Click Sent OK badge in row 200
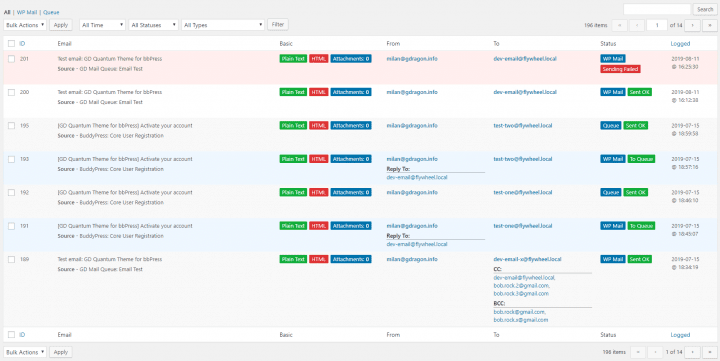Image resolution: width=720 pixels, height=361 pixels. point(639,92)
